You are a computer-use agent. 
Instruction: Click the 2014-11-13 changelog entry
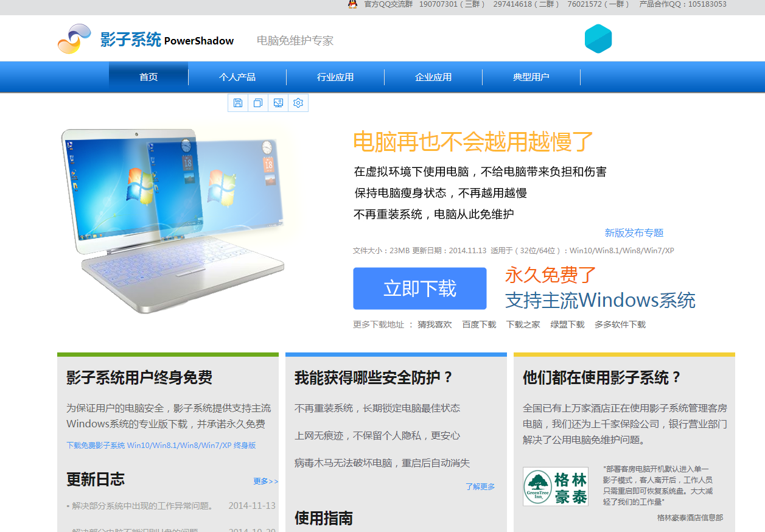(171, 506)
